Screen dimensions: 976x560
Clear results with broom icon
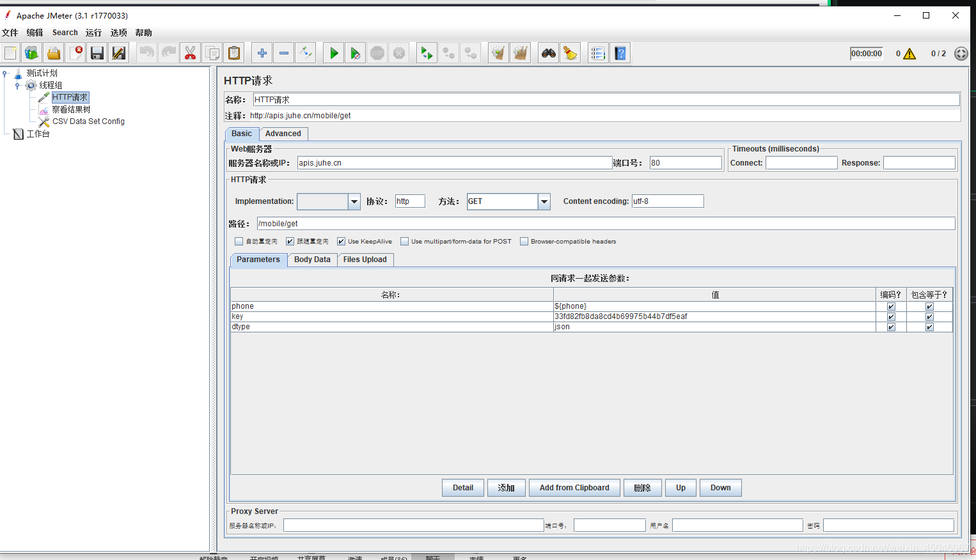click(x=498, y=53)
